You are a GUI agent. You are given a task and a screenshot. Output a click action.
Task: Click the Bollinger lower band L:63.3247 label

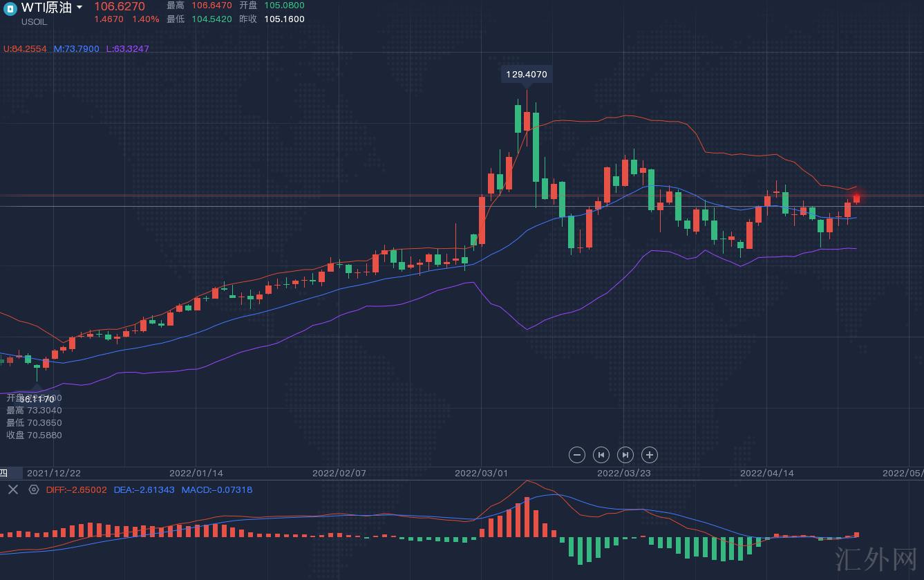pos(127,49)
